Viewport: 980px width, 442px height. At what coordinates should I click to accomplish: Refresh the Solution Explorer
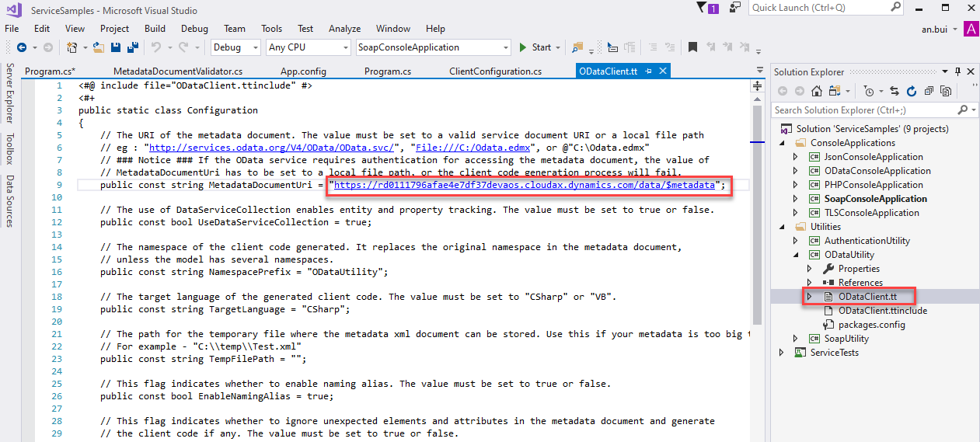click(x=912, y=91)
